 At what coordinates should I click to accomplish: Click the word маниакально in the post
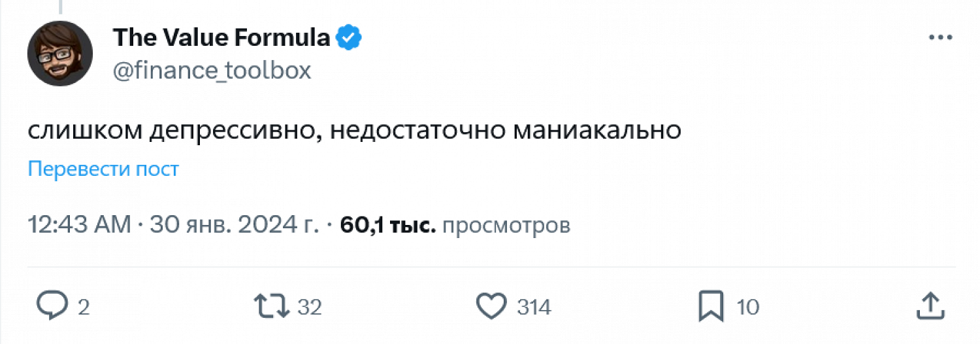[598, 131]
